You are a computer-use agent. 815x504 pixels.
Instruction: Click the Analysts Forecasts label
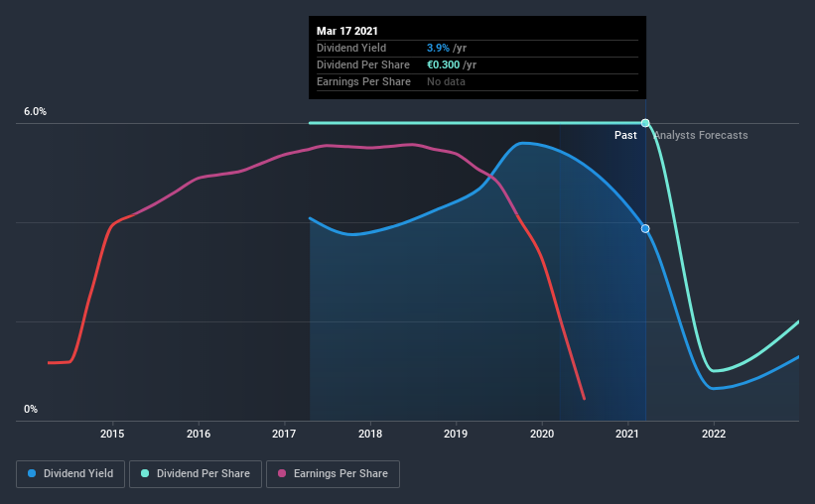[x=701, y=135]
